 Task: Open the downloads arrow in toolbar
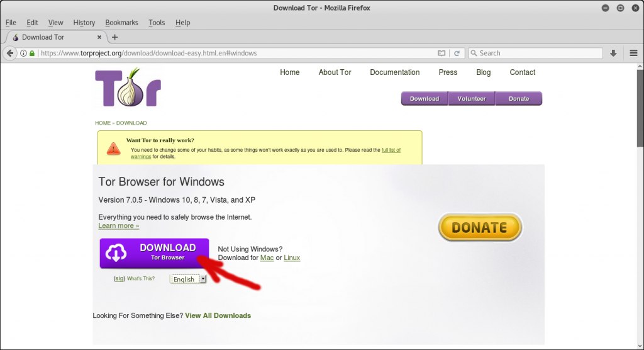(613, 53)
